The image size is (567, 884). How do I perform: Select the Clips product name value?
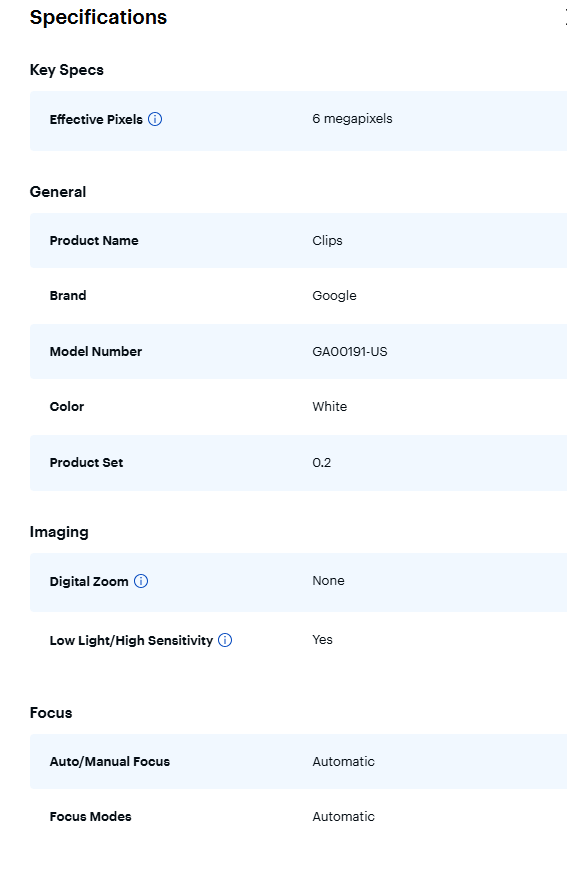pos(327,241)
